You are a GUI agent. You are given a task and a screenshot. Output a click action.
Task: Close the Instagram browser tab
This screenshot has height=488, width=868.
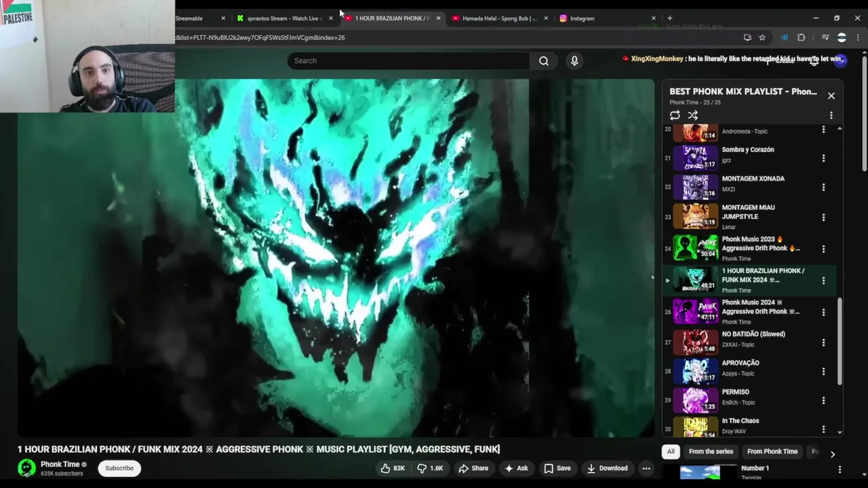pos(654,18)
